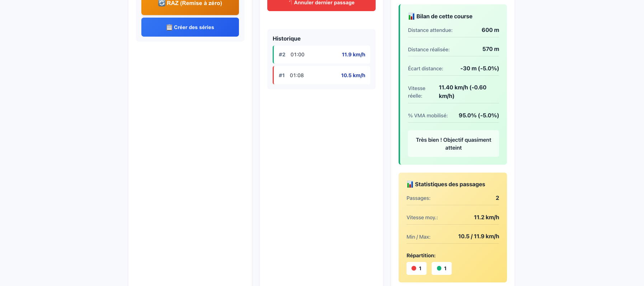Click the 10.5 km/h speed in Historique
644x286 pixels.
(x=353, y=75)
